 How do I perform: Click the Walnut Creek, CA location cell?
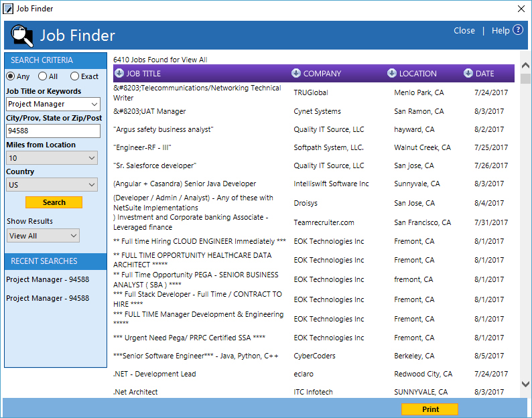[422, 147]
